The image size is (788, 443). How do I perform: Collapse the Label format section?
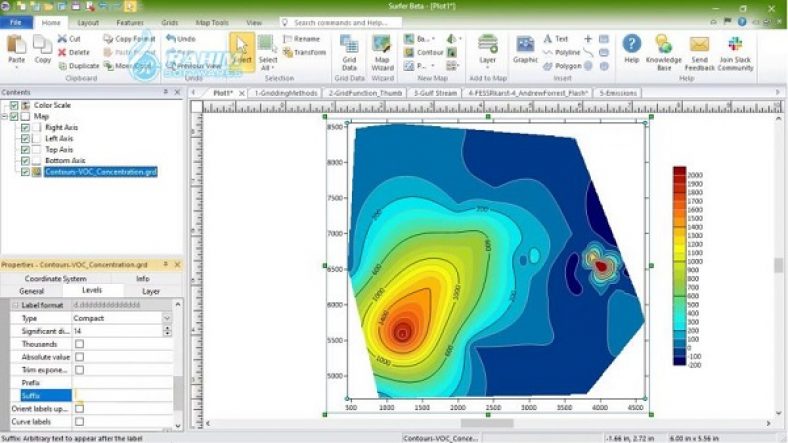pos(15,305)
